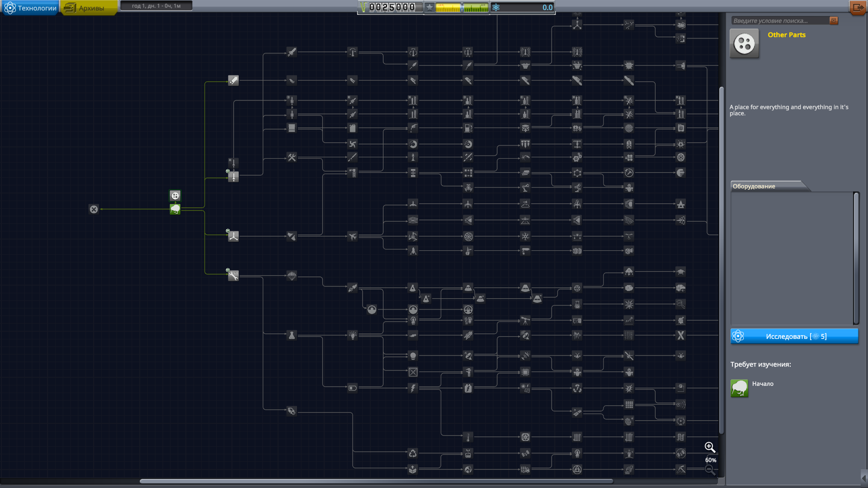Select the kiwi bird Start node
The height and width of the screenshot is (488, 868).
point(175,209)
